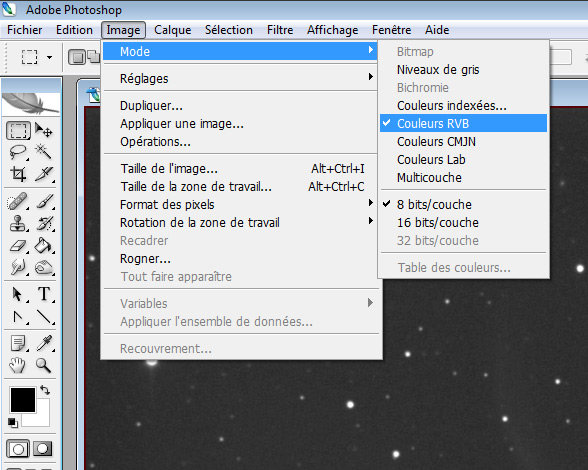The width and height of the screenshot is (588, 470).
Task: Click the white background color swatch
Action: [x=42, y=418]
